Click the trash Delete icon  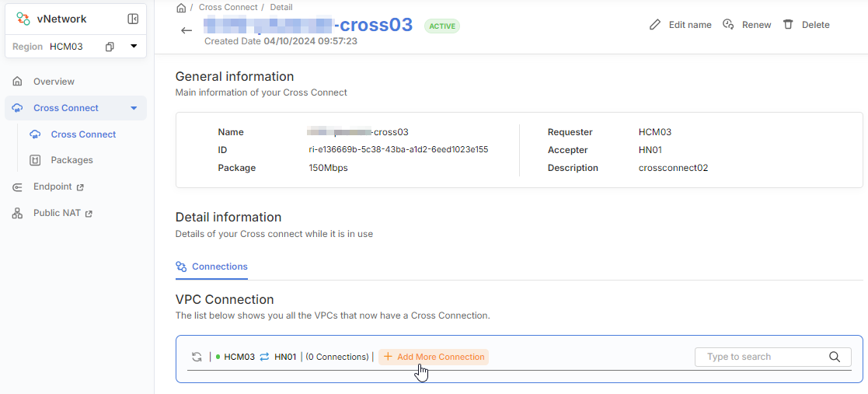788,25
